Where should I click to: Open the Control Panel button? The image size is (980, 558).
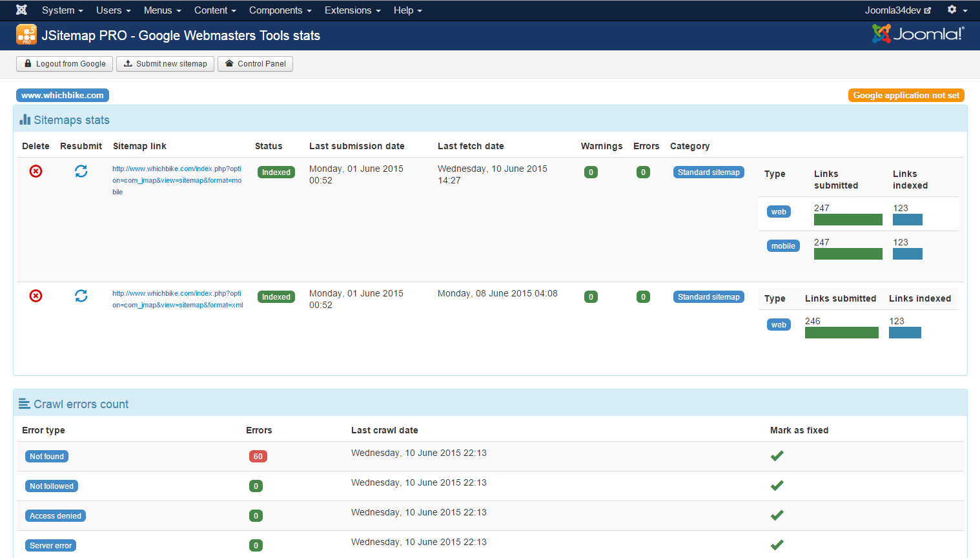(255, 64)
